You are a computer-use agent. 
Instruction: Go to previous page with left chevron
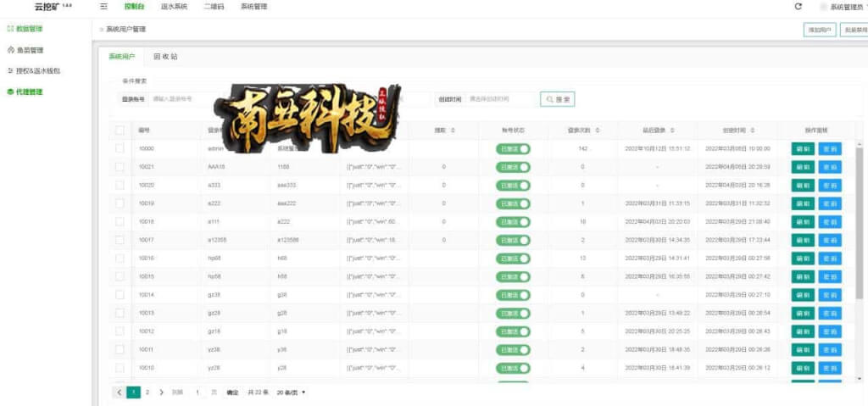click(x=119, y=392)
